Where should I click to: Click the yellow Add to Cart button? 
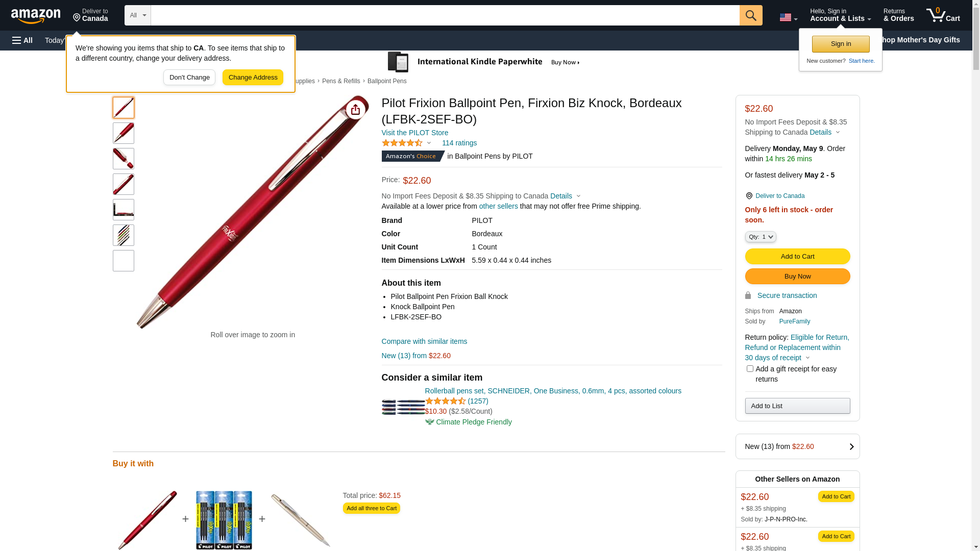pyautogui.click(x=797, y=257)
